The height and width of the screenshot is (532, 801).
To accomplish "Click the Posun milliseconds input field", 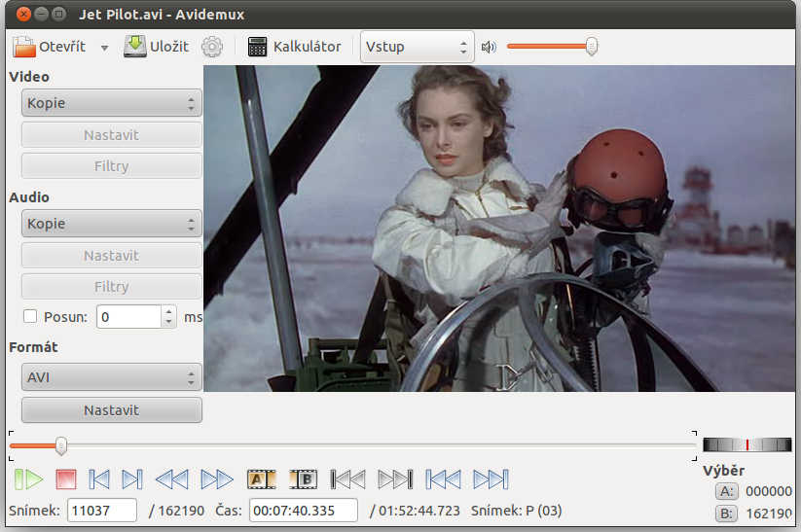I will [x=129, y=317].
